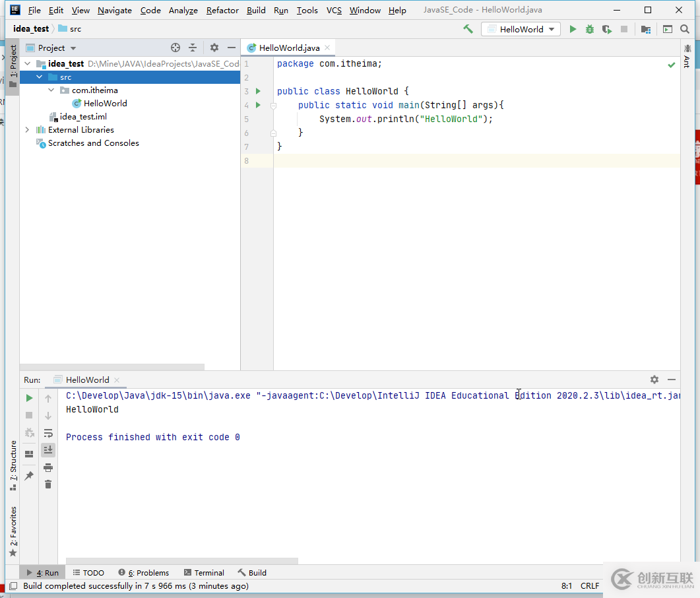Screen dimensions: 700x598
Task: Toggle the pin tab icon in Run panel
Action: (29, 476)
